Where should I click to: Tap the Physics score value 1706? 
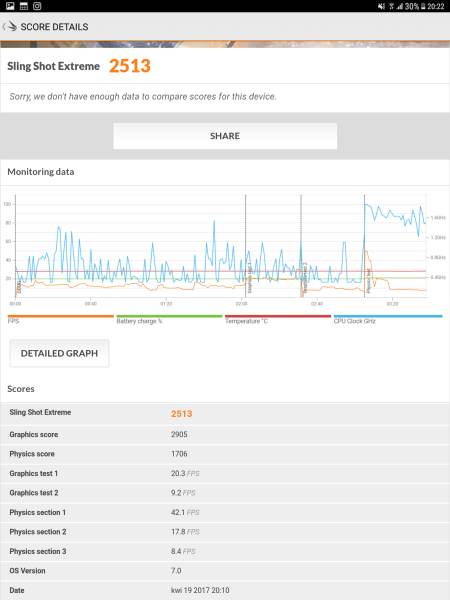179,454
